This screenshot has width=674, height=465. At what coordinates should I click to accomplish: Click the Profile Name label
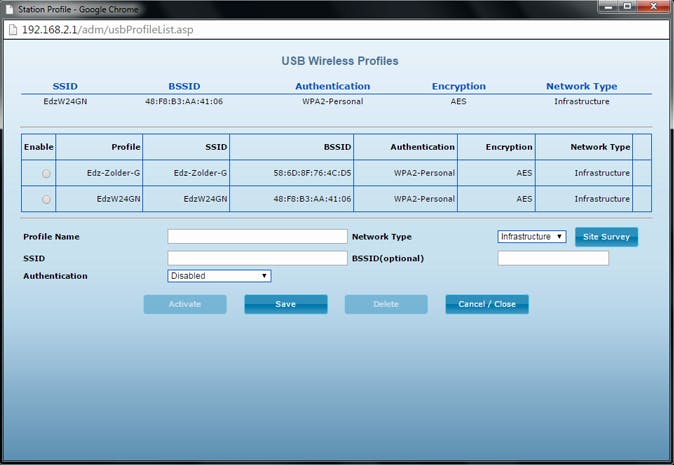(51, 237)
